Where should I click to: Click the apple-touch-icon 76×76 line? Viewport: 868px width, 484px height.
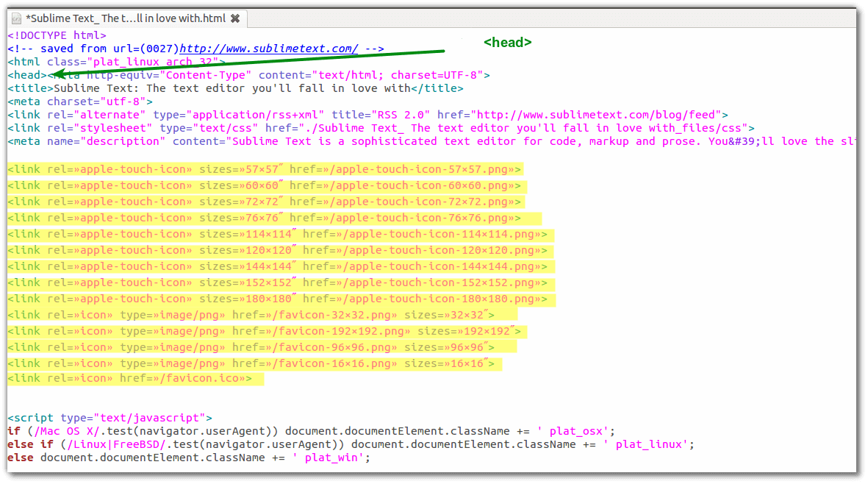[x=265, y=218]
